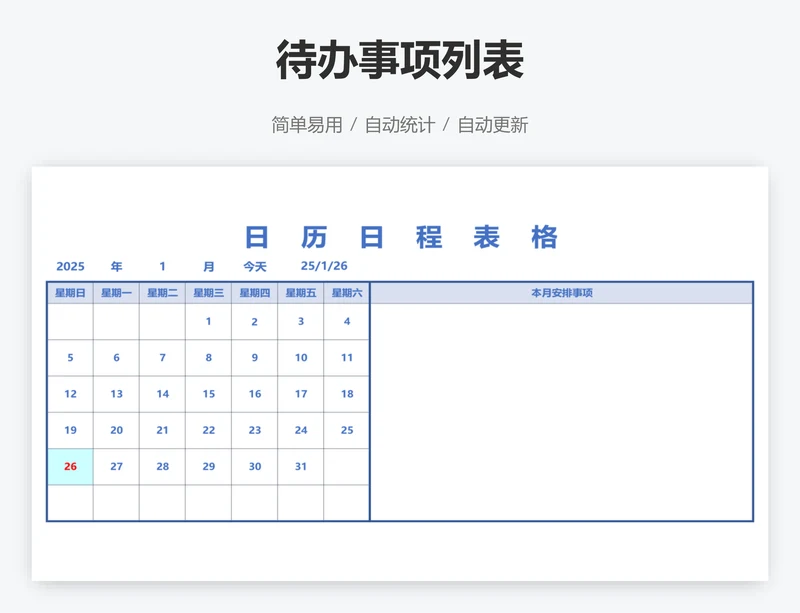The image size is (800, 613).
Task: Select calendar day 1
Action: (209, 322)
